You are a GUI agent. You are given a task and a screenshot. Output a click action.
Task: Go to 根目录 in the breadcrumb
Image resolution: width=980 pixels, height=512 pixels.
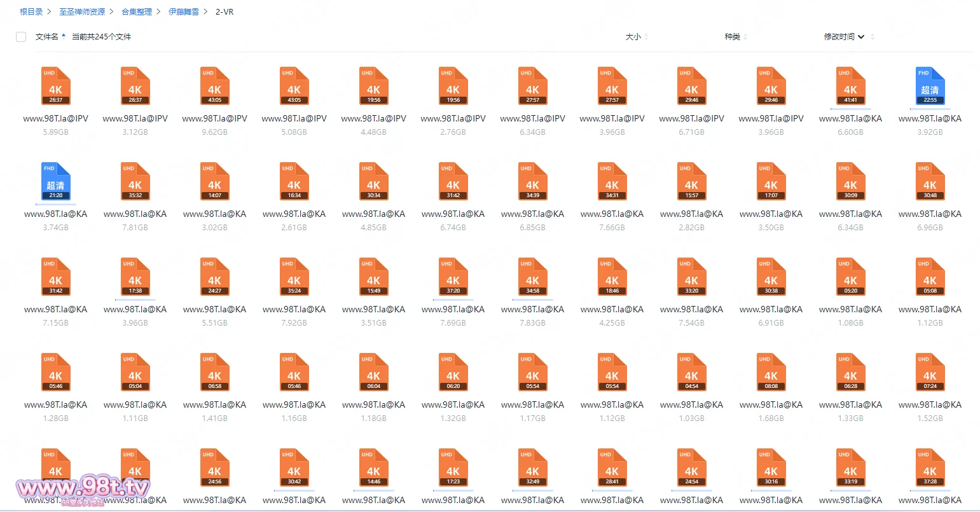(x=31, y=12)
